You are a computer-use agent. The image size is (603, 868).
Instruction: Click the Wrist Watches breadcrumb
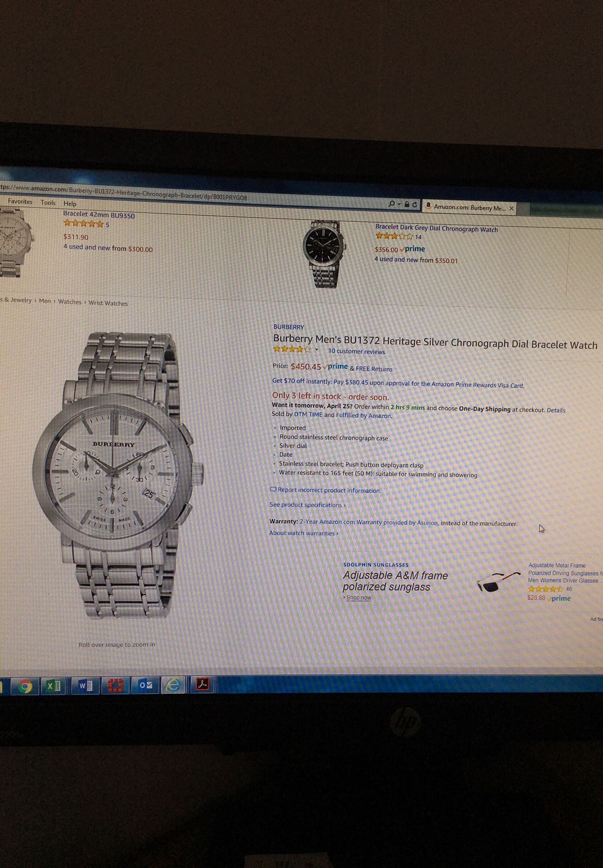click(x=108, y=303)
